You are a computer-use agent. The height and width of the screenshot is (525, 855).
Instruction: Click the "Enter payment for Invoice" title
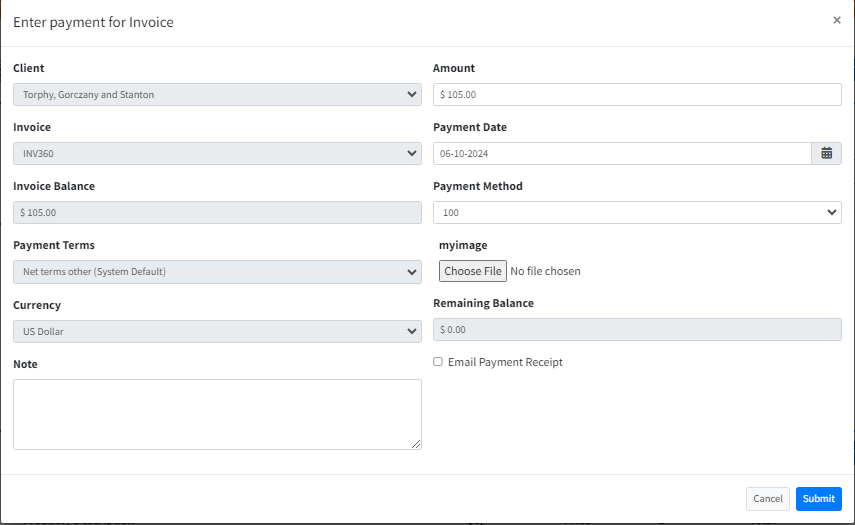93,22
